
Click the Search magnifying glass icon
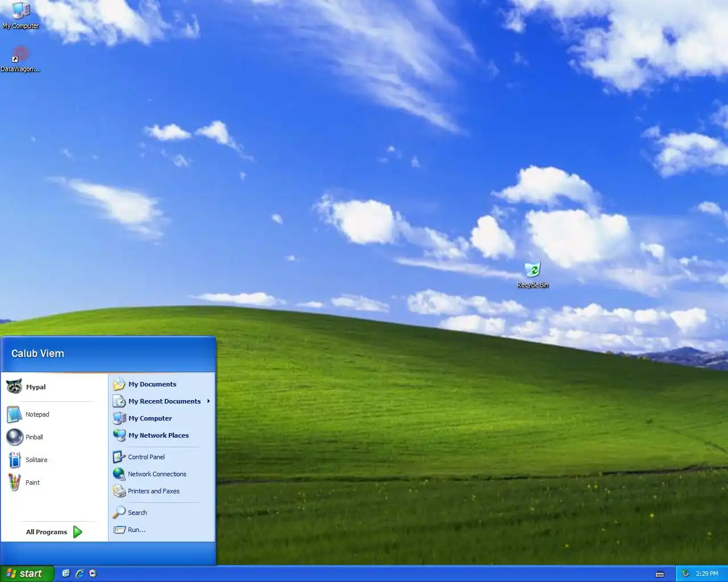(119, 513)
